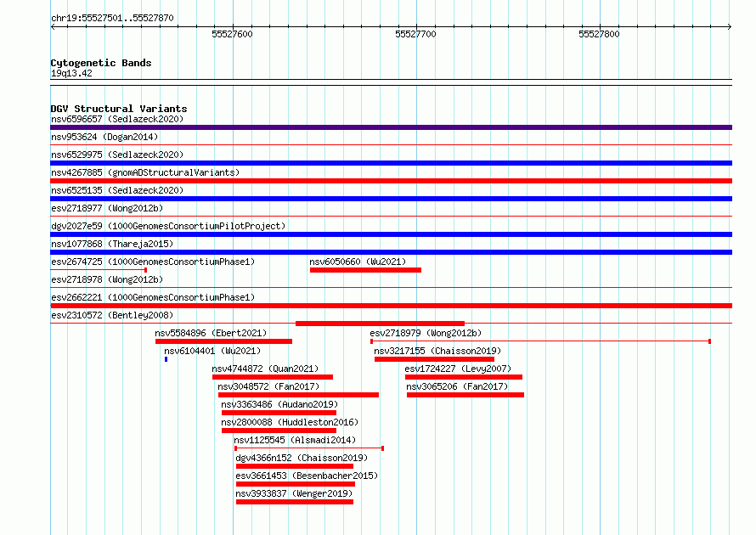The height and width of the screenshot is (535, 756).
Task: Select the red bar under dgv4366n152
Action: pos(295,466)
